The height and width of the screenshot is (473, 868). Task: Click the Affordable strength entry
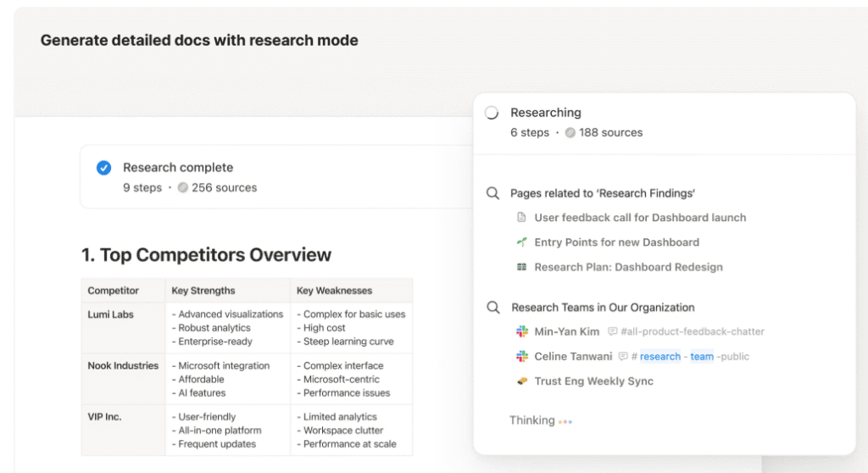198,380
